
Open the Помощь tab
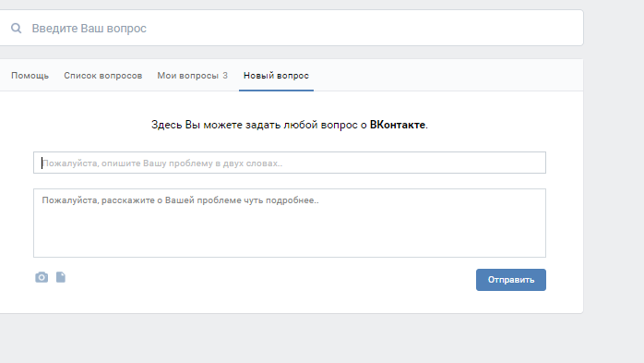[30, 76]
